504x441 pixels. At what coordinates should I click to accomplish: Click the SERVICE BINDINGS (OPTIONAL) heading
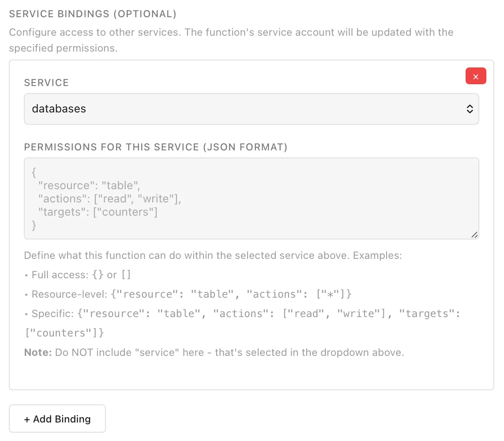coord(93,14)
